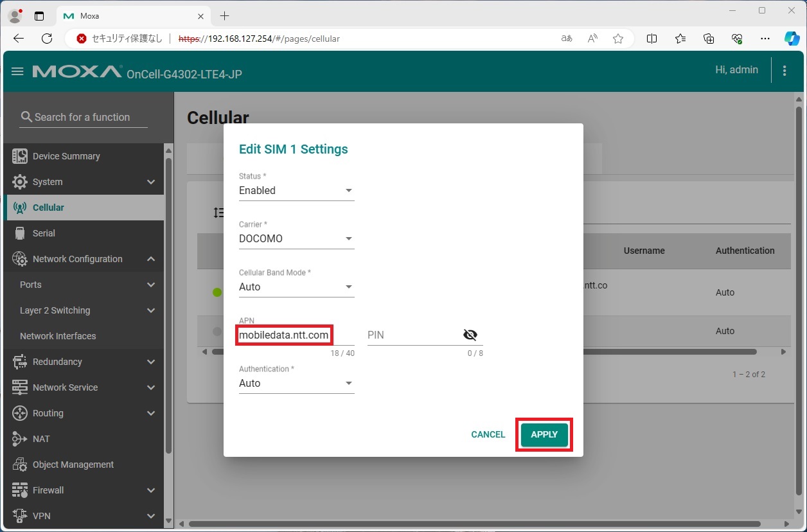The width and height of the screenshot is (807, 532).
Task: Open the browser favorites list icon
Action: (x=680, y=39)
